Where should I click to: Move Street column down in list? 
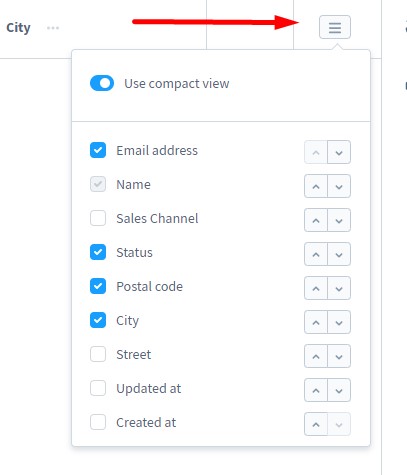click(339, 356)
